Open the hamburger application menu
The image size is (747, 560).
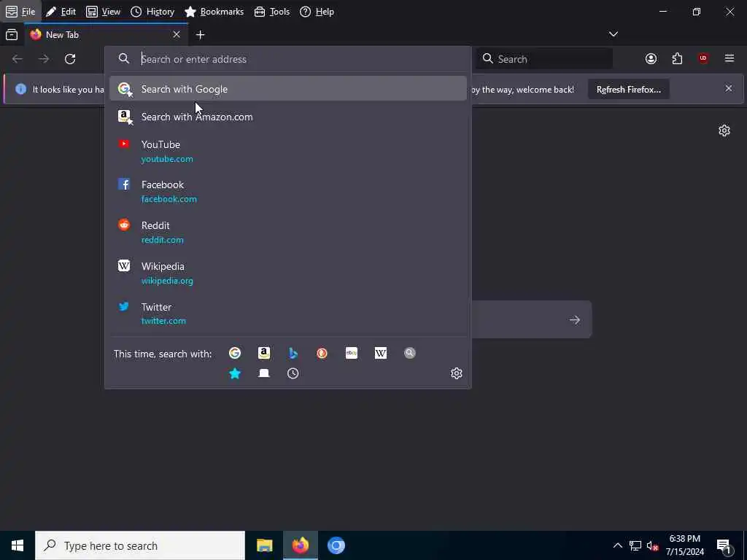729,58
